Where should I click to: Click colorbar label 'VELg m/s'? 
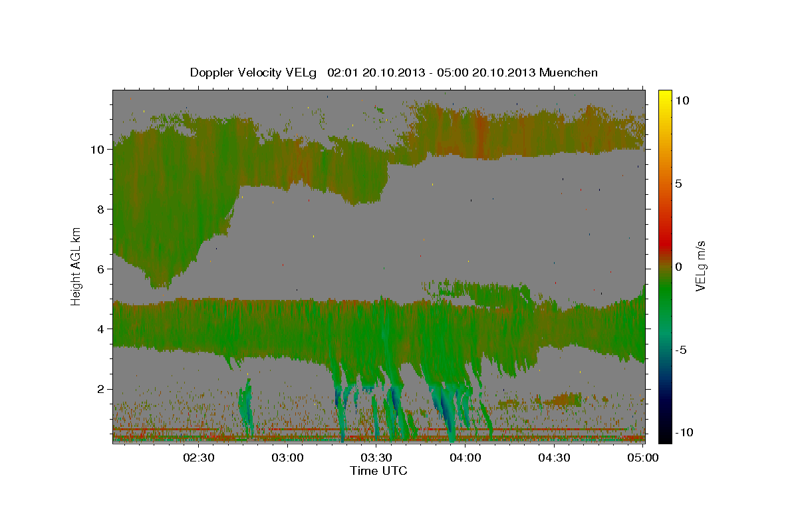click(x=700, y=267)
